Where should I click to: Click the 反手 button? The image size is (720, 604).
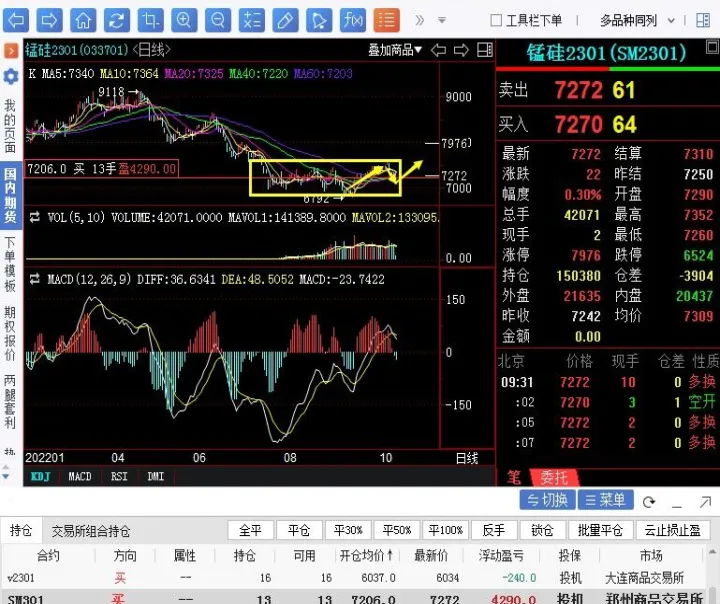coord(494,531)
